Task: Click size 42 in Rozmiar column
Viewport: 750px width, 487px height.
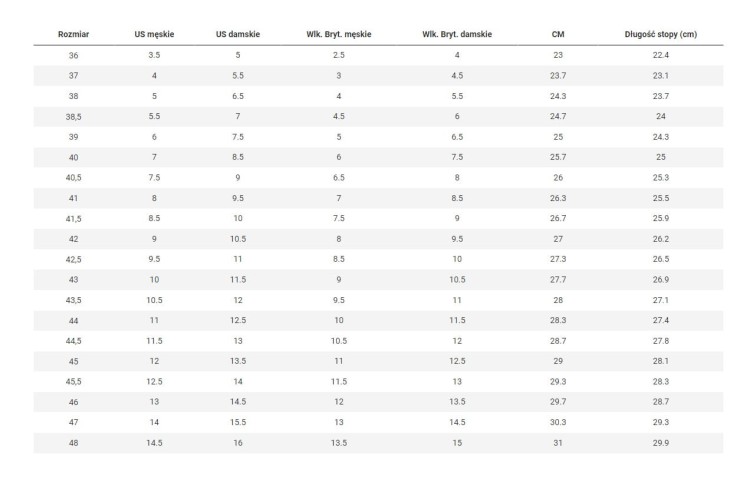Action: (73, 239)
